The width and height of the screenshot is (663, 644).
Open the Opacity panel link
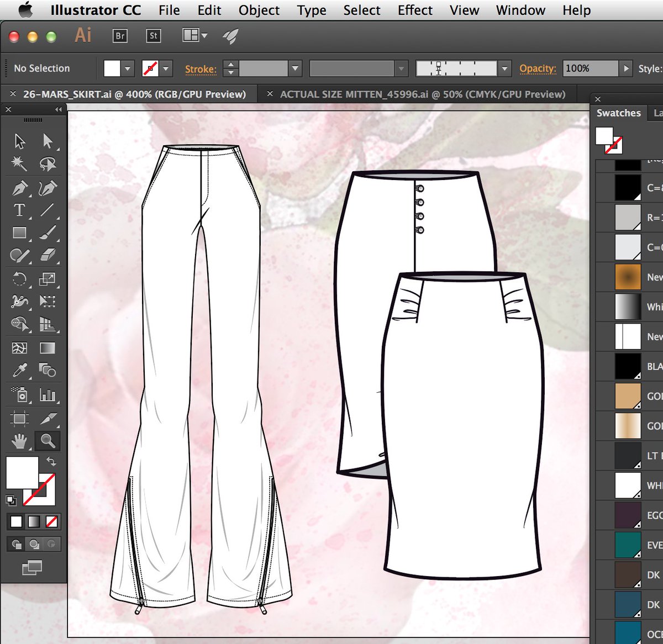click(538, 68)
